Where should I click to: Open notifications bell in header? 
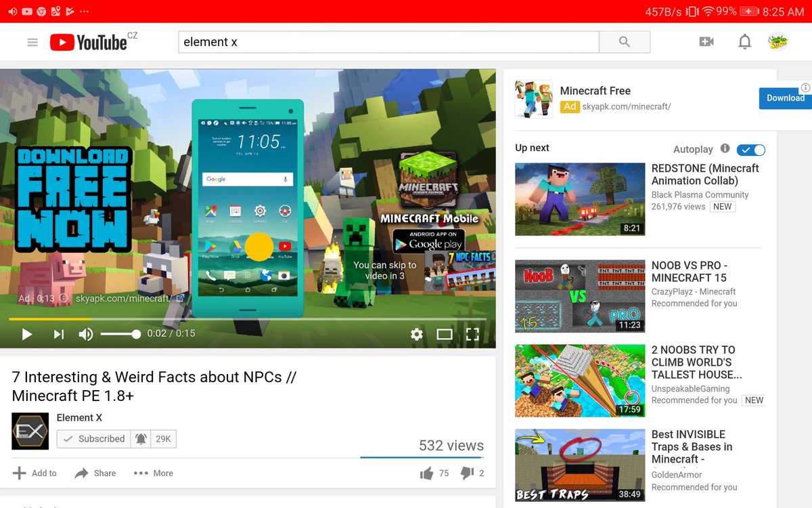744,42
